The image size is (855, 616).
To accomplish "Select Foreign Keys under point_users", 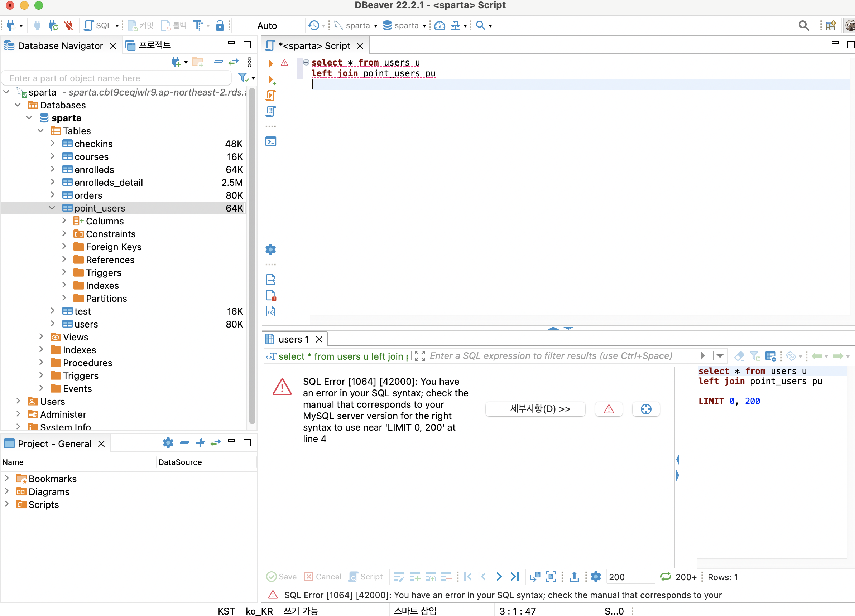I will coord(114,247).
